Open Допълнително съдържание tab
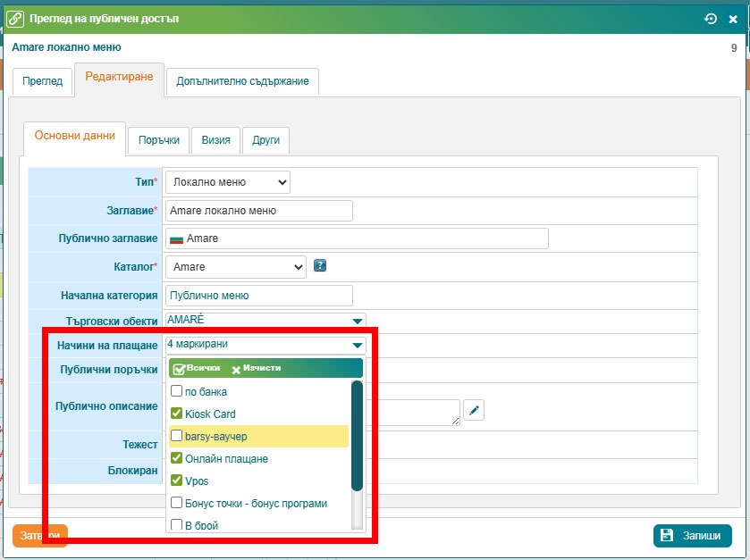This screenshot has height=560, width=750. pyautogui.click(x=242, y=81)
